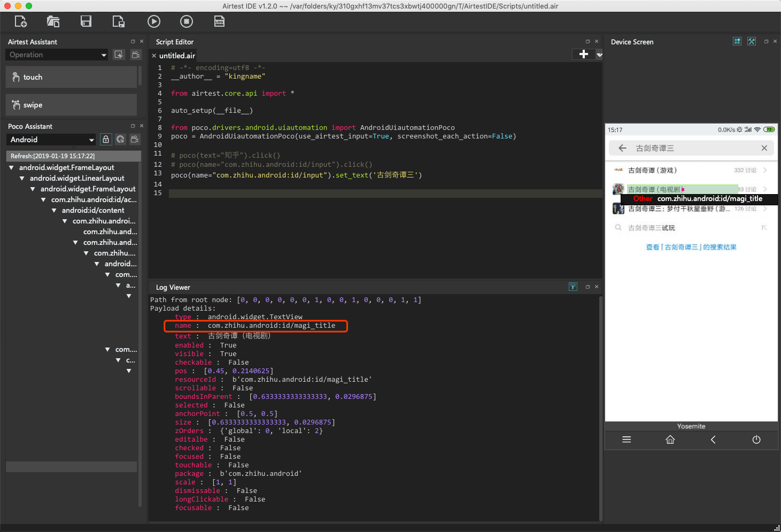The height and width of the screenshot is (532, 781).
Task: Close the Poco Assistant panel
Action: (142, 126)
